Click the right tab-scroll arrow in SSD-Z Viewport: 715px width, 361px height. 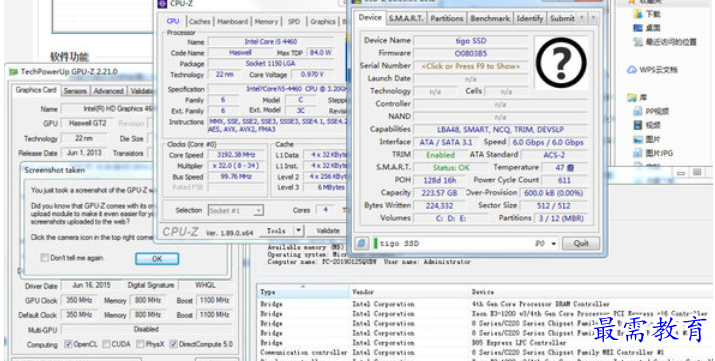click(x=593, y=18)
